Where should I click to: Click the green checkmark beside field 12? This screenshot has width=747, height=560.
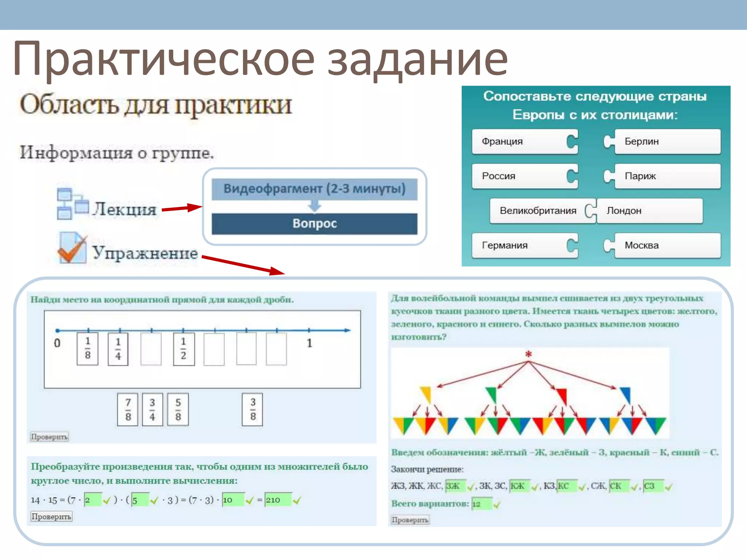497,505
